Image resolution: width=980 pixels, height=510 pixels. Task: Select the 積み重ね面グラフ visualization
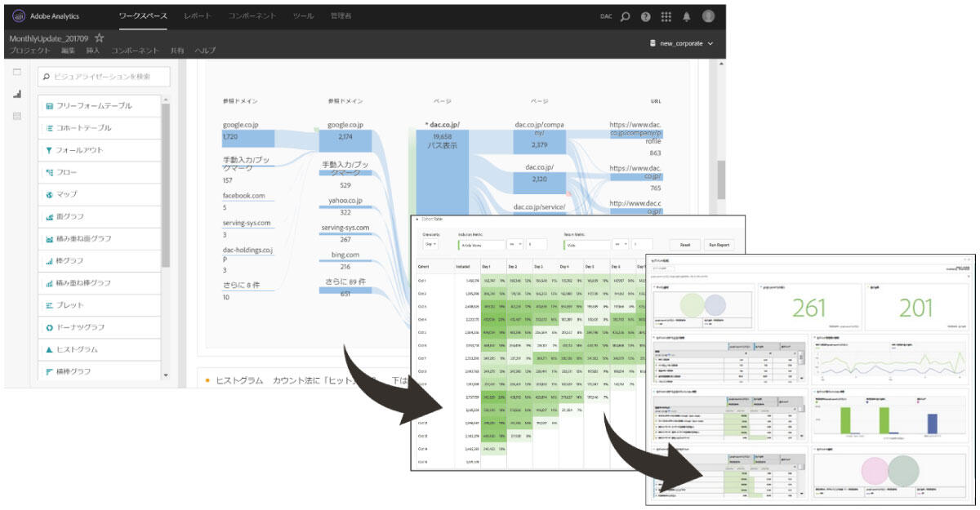(99, 238)
